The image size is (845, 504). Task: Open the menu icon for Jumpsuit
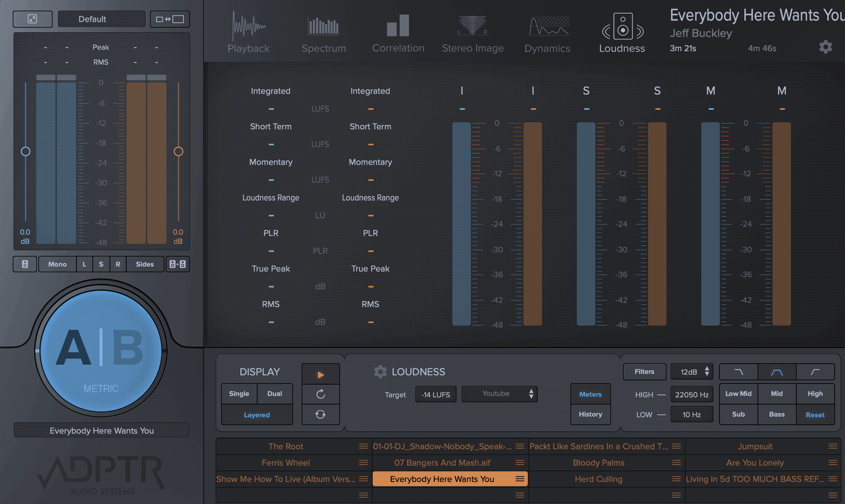click(833, 446)
